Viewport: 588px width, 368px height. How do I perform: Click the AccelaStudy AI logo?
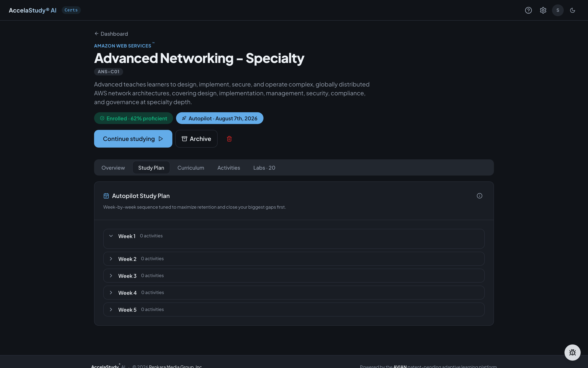(x=33, y=10)
